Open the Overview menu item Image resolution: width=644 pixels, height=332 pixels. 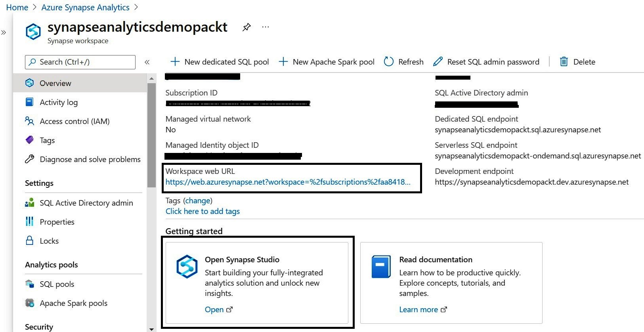(80, 83)
